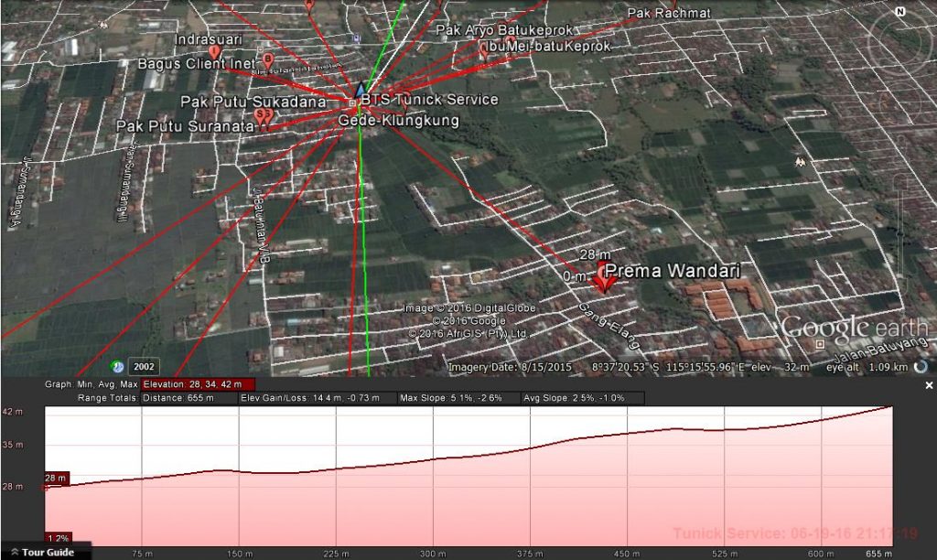Click the IbuMei-batuKeprok placemark pin
Screen dimensions: 937x560
(484, 52)
